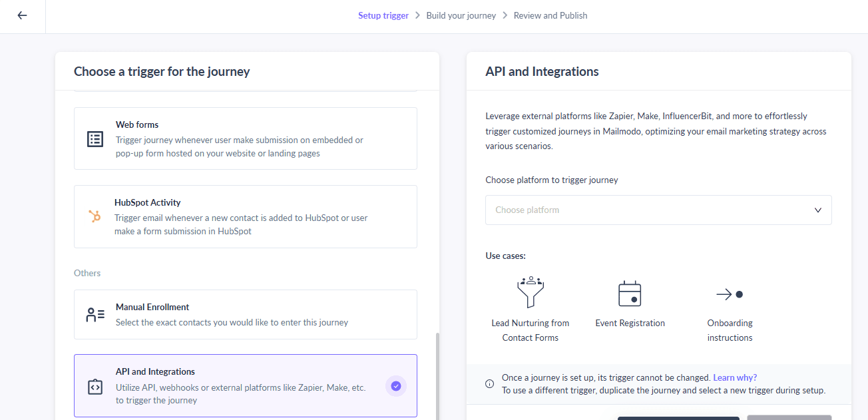Expand the platform list to trigger journey
868x420 pixels.
click(658, 210)
